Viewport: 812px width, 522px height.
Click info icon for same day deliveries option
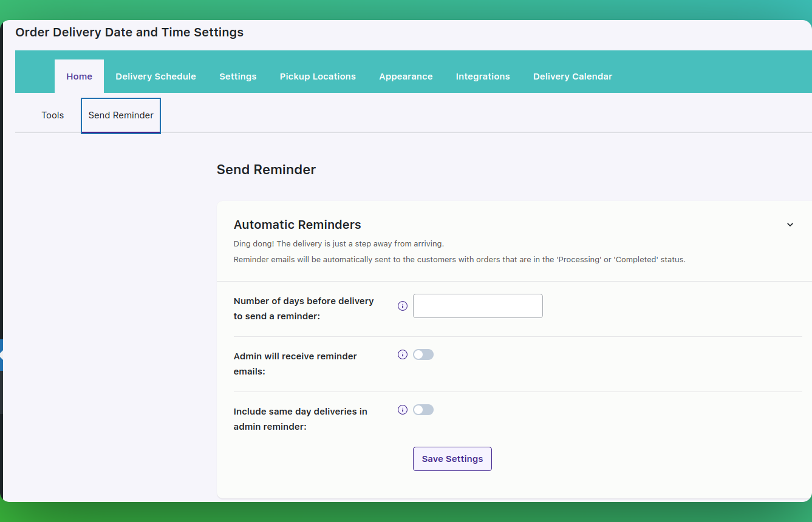click(402, 410)
